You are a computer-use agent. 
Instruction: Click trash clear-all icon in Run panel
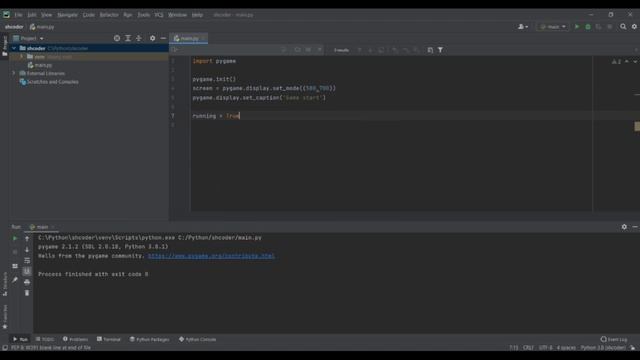27,293
